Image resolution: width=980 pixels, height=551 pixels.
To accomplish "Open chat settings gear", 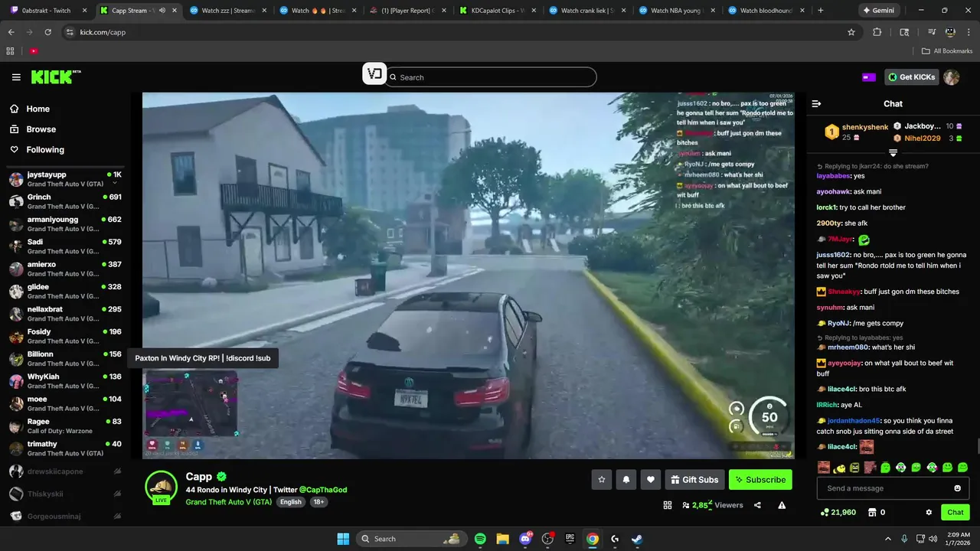I will click(x=929, y=512).
